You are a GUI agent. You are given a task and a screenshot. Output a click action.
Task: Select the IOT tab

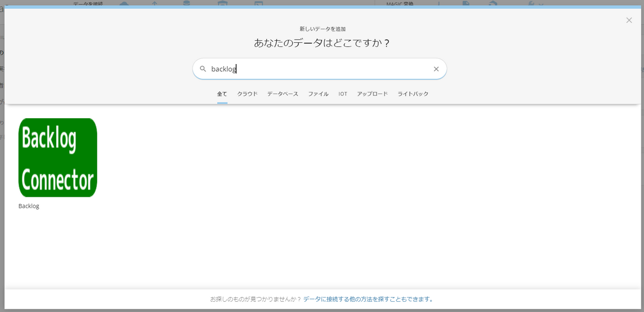(343, 94)
